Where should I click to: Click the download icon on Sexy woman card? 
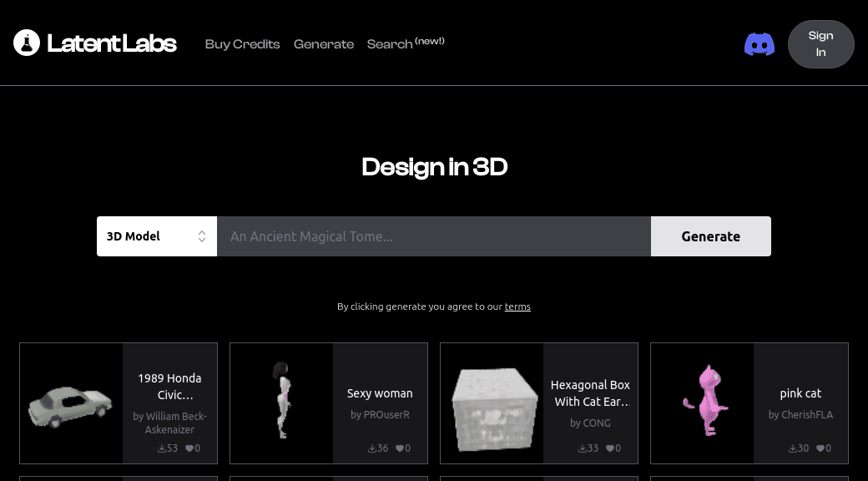coord(373,448)
